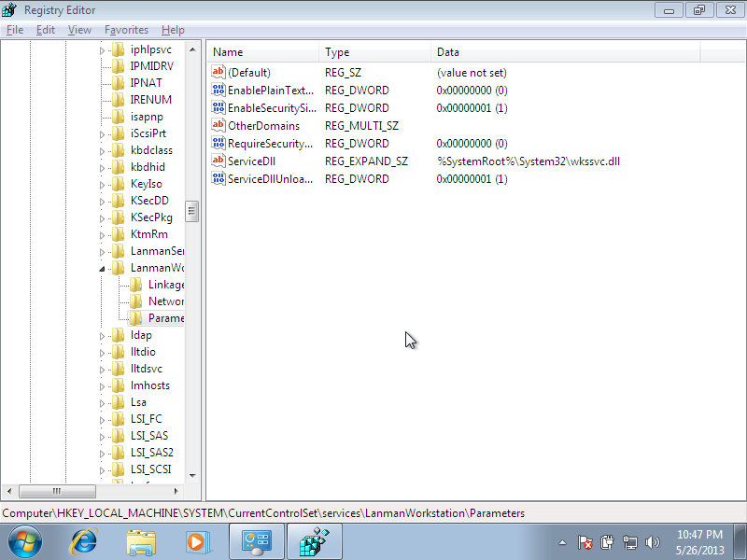The width and height of the screenshot is (747, 560).
Task: Click the "(value not set)" data cell
Action: pyautogui.click(x=472, y=73)
